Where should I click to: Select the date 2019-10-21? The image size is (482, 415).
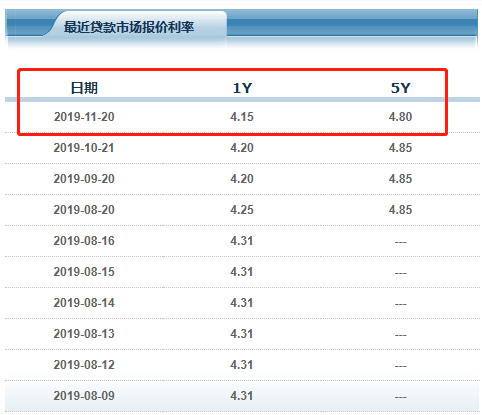(x=84, y=148)
